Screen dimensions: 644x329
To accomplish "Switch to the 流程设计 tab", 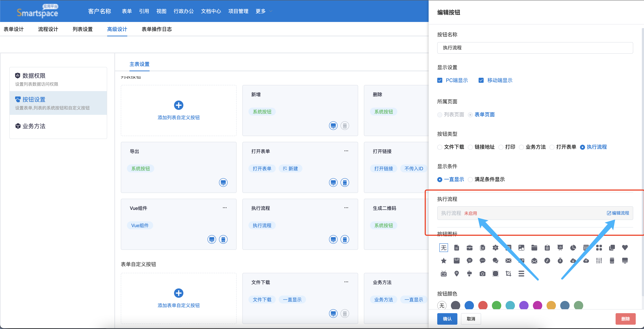I will 48,29.
